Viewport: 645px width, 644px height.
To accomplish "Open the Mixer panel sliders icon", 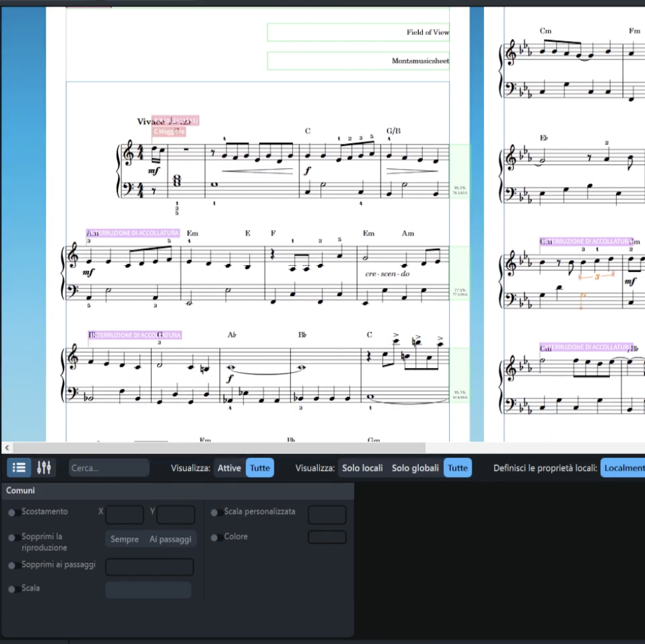I will point(44,468).
